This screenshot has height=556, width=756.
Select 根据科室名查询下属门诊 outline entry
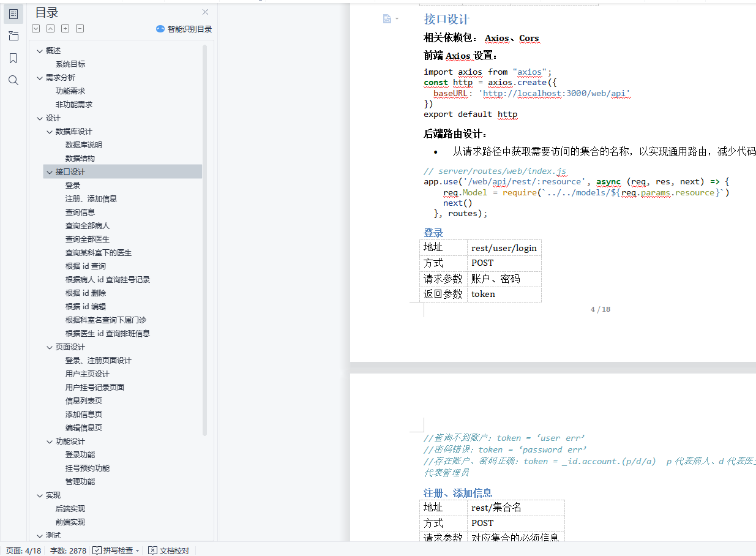pos(106,320)
